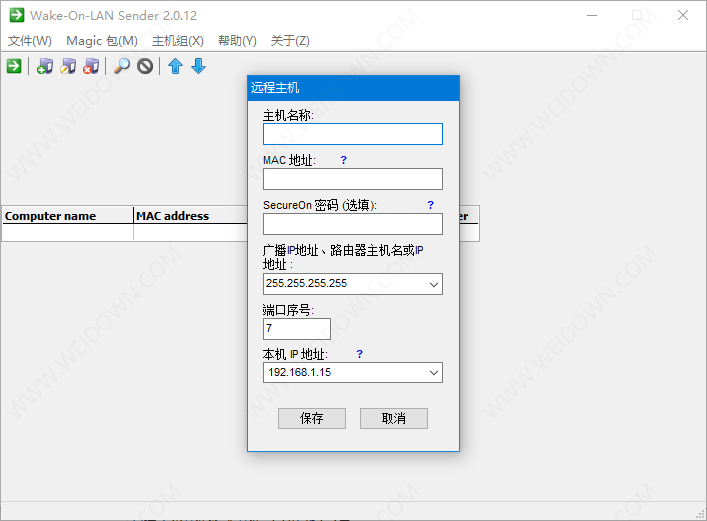This screenshot has height=521, width=707.
Task: Click the add host toolbar icon
Action: click(x=45, y=66)
